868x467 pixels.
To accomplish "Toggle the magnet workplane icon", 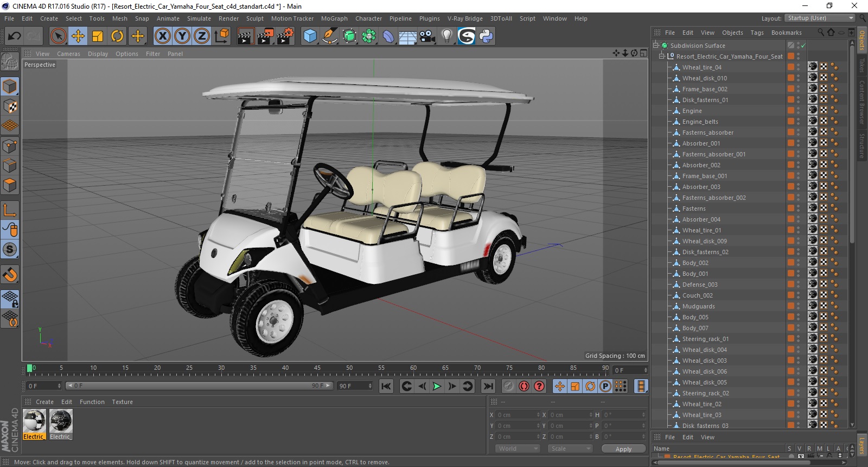I will [10, 274].
